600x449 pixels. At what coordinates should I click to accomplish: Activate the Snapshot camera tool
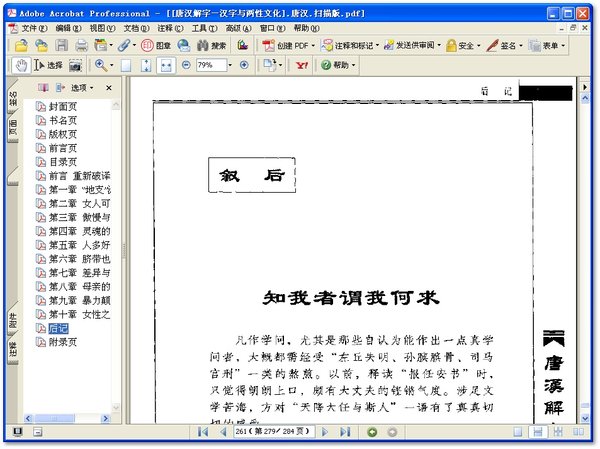[75, 66]
